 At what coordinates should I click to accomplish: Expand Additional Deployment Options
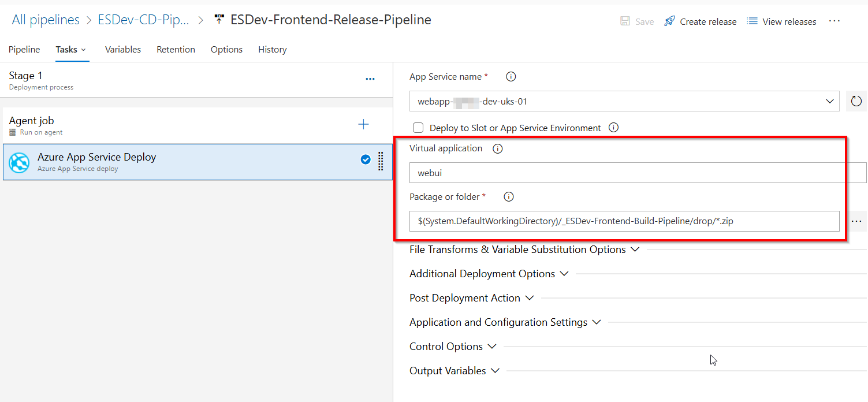[x=489, y=274]
